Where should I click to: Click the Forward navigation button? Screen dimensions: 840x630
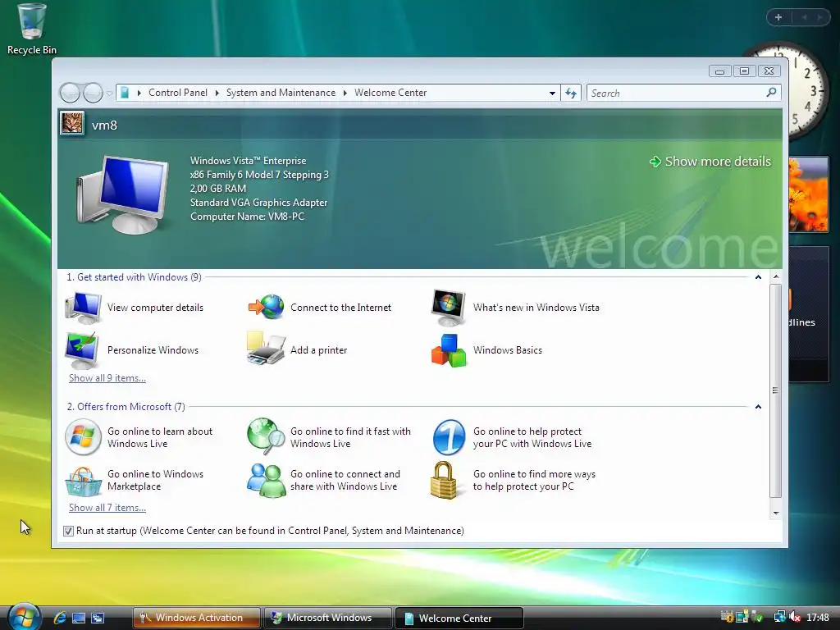(93, 94)
